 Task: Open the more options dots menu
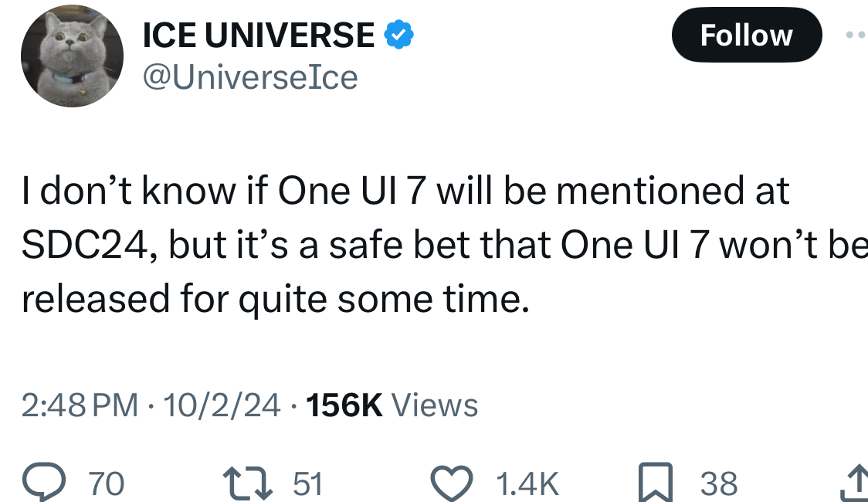[x=856, y=36]
